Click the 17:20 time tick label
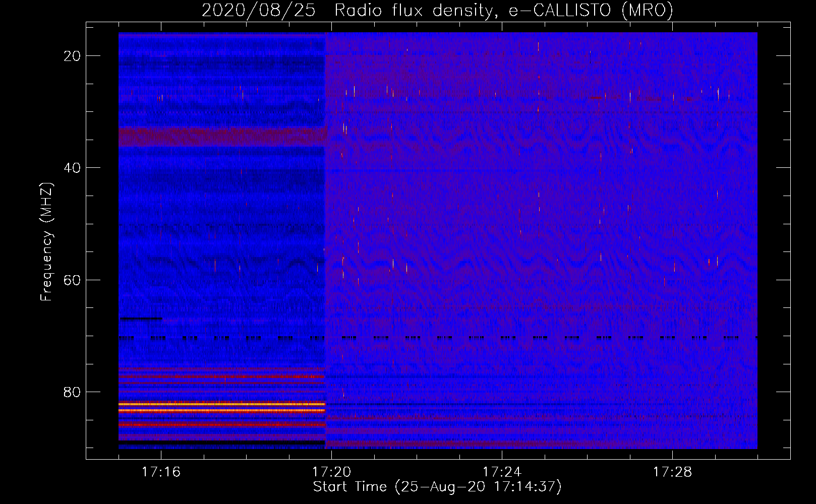 click(x=331, y=472)
